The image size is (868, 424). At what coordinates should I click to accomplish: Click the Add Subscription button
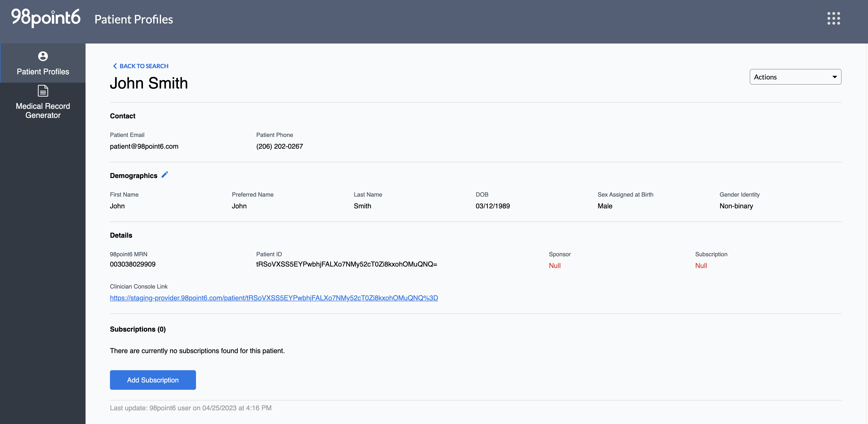(153, 380)
